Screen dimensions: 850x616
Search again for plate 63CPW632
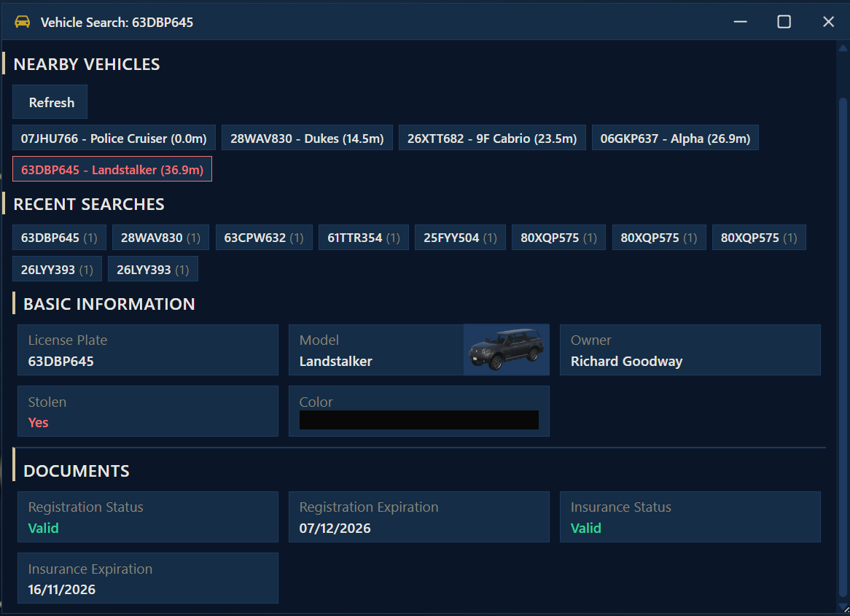[264, 238]
